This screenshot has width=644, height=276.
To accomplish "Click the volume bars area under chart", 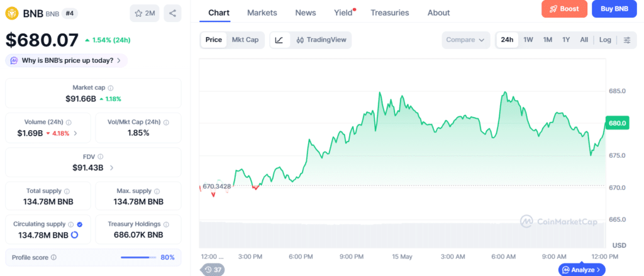I will pyautogui.click(x=402, y=235).
